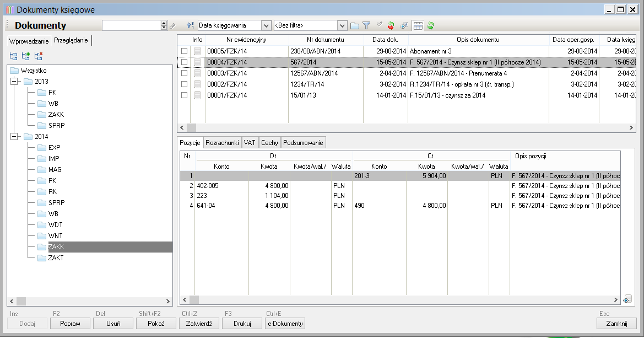
Task: Select the RK folder under 2014
Action: (47, 192)
